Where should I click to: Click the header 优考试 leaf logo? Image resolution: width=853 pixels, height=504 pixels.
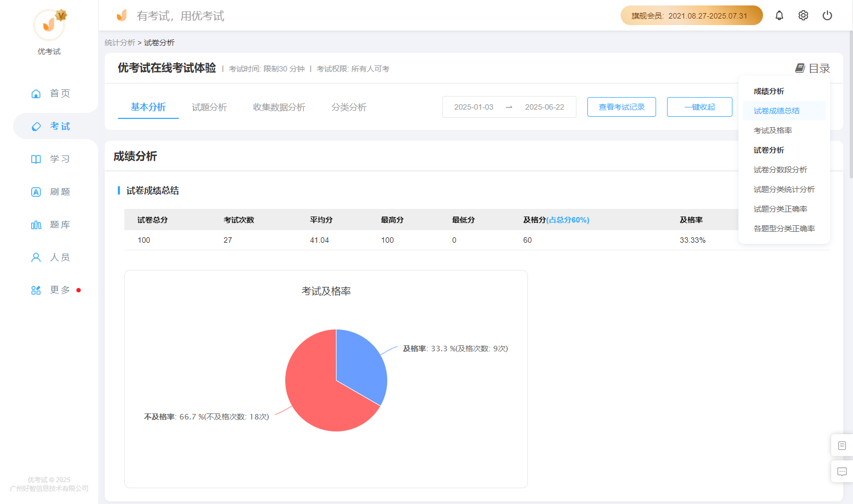pos(122,15)
